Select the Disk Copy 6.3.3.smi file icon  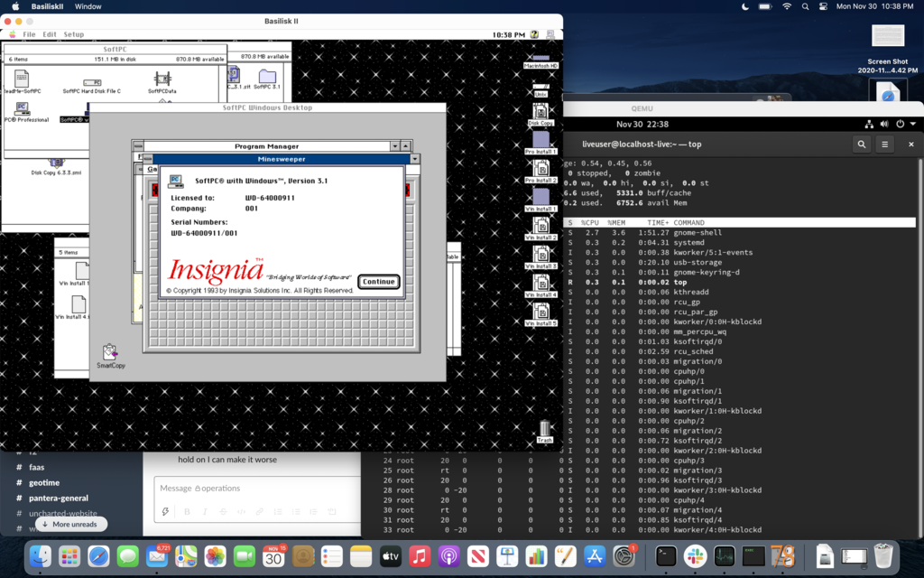tap(57, 166)
